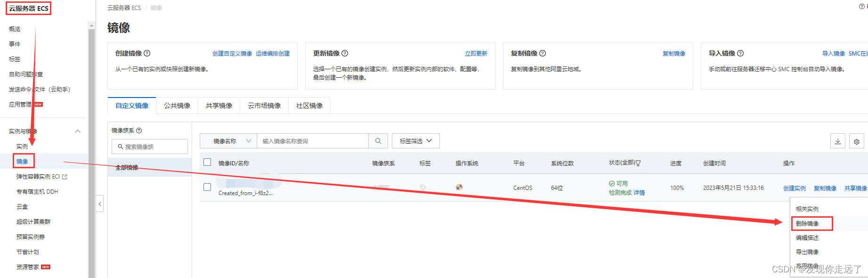The image size is (868, 278).
Task: Open the column settings gear icon
Action: pyautogui.click(x=857, y=141)
